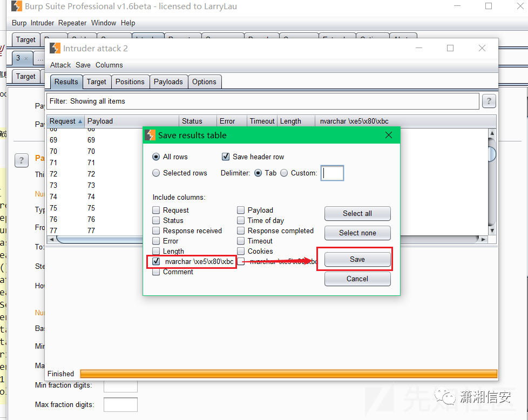Click the Save button
The image size is (528, 420).
pyautogui.click(x=357, y=259)
